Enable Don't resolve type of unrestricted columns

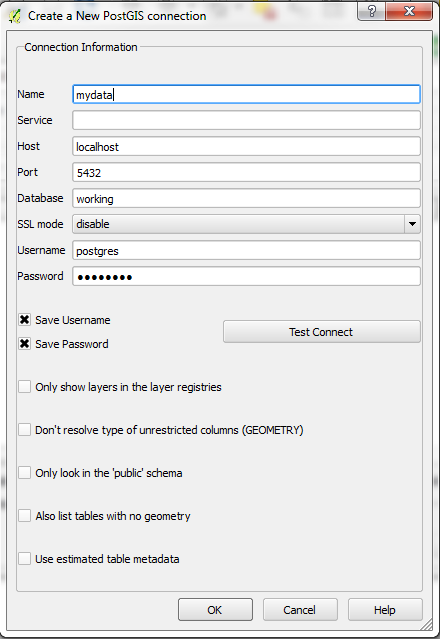pos(24,430)
